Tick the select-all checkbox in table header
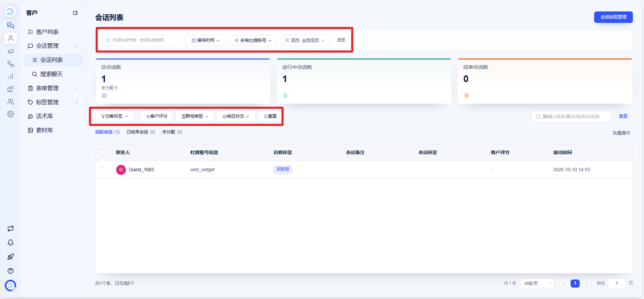This screenshot has height=299, width=644. 102,152
